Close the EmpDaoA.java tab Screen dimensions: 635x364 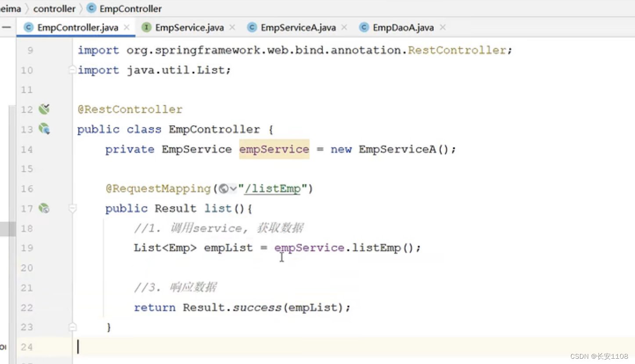[443, 28]
